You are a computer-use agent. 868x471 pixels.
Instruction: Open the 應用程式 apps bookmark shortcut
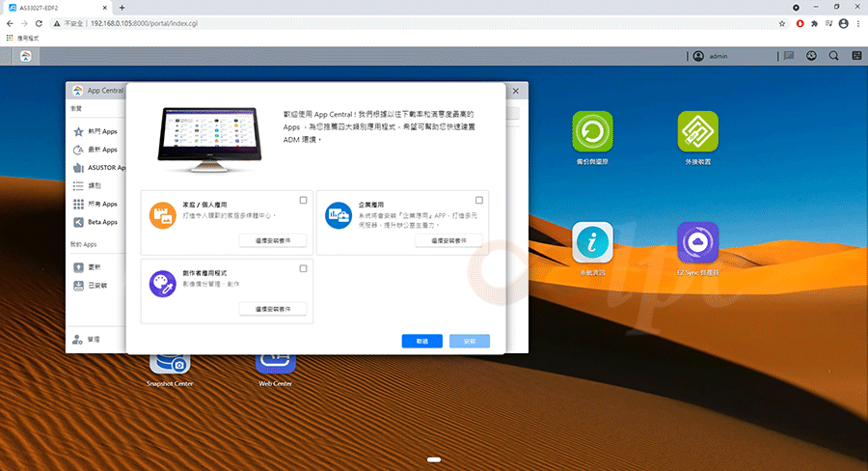click(23, 38)
